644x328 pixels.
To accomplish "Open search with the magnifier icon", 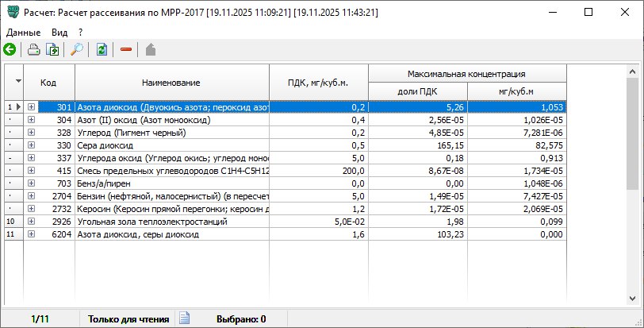I will [x=77, y=49].
